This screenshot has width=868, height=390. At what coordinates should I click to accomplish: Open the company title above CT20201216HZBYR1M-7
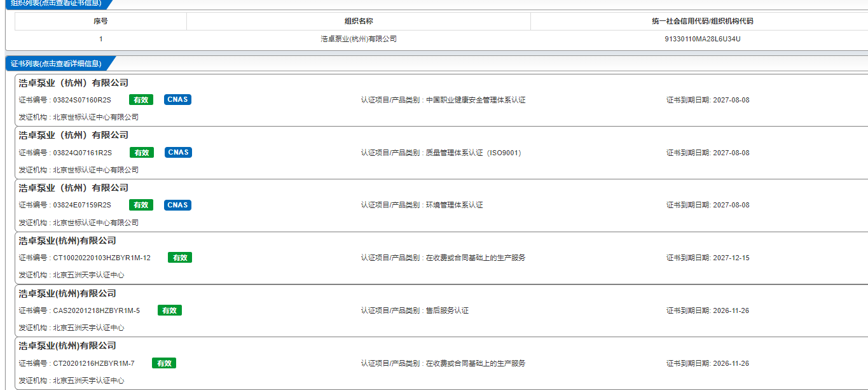pyautogui.click(x=67, y=345)
